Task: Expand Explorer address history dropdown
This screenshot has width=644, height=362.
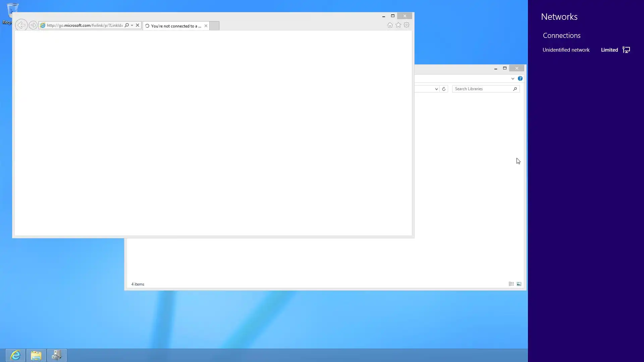Action: pyautogui.click(x=436, y=89)
